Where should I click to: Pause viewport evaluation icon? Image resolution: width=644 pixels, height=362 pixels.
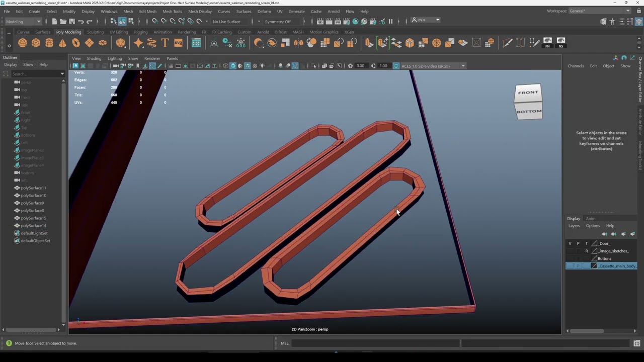tap(390, 21)
